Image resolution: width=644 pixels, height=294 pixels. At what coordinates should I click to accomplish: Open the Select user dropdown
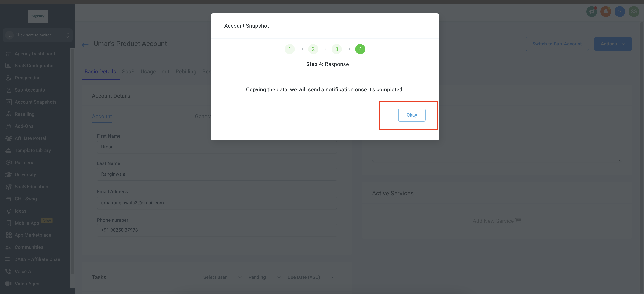(x=222, y=277)
